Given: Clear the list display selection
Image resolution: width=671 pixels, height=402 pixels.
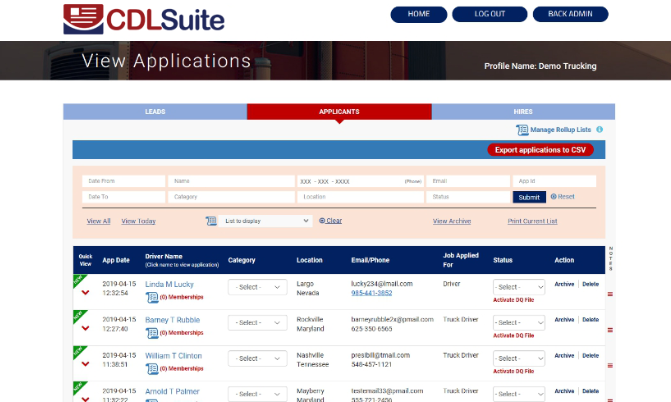Looking at the screenshot, I should (330, 221).
